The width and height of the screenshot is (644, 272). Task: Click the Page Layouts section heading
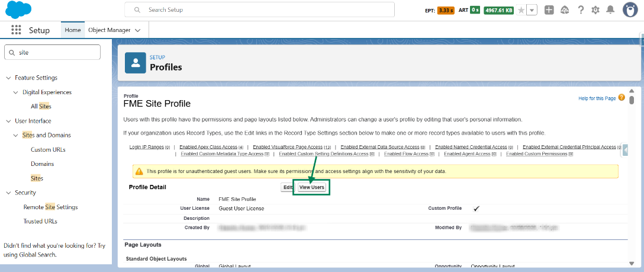(x=143, y=245)
